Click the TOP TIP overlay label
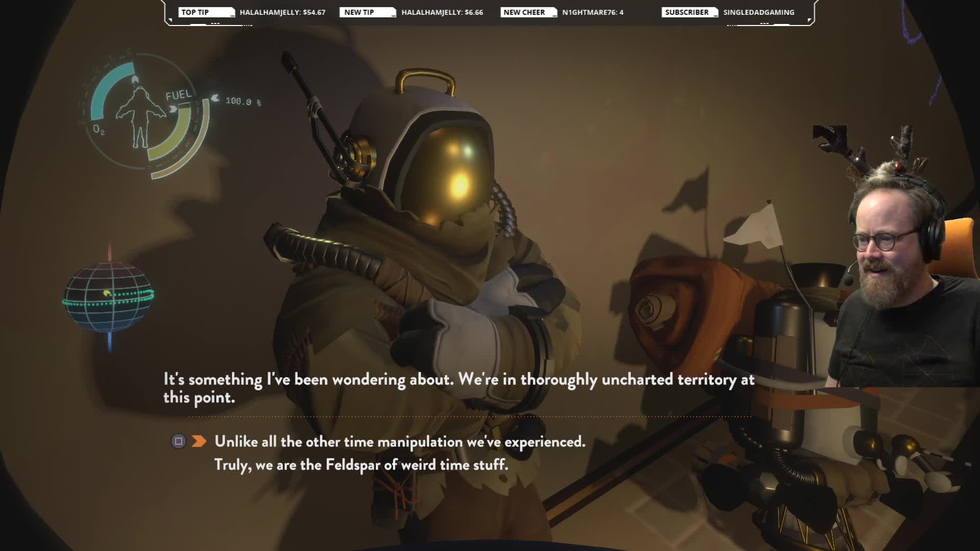 [206, 12]
